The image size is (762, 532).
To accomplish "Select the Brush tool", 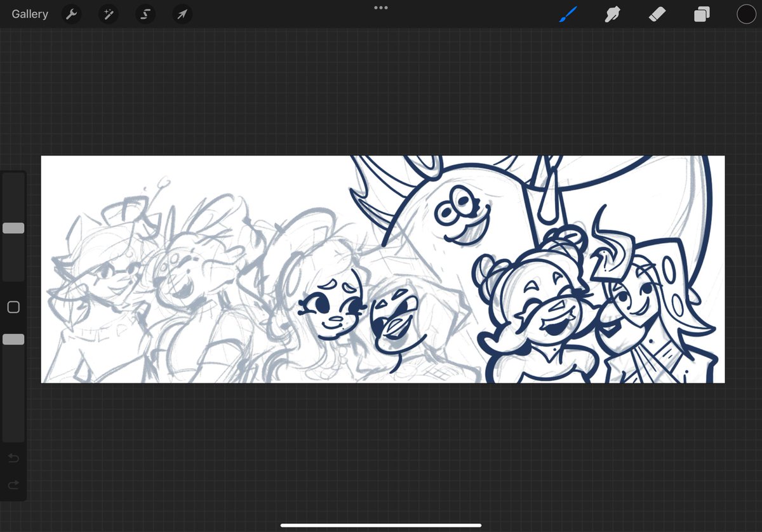I will point(568,14).
